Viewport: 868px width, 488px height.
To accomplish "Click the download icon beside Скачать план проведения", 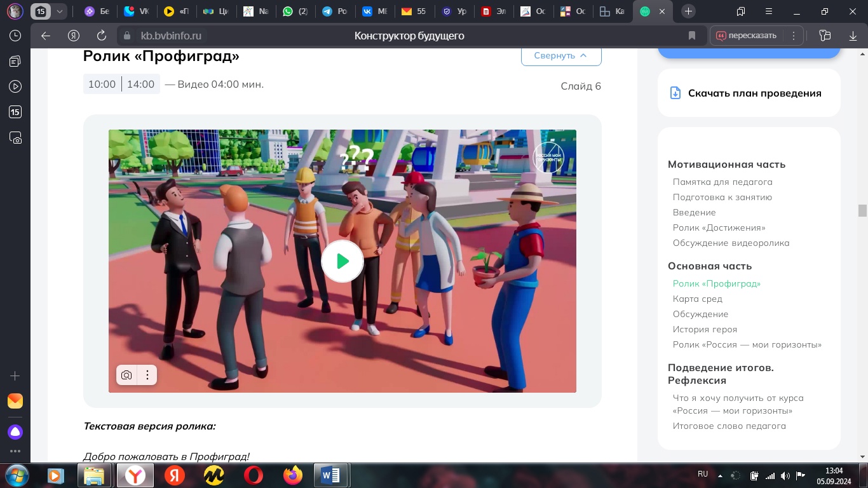I will (x=675, y=93).
